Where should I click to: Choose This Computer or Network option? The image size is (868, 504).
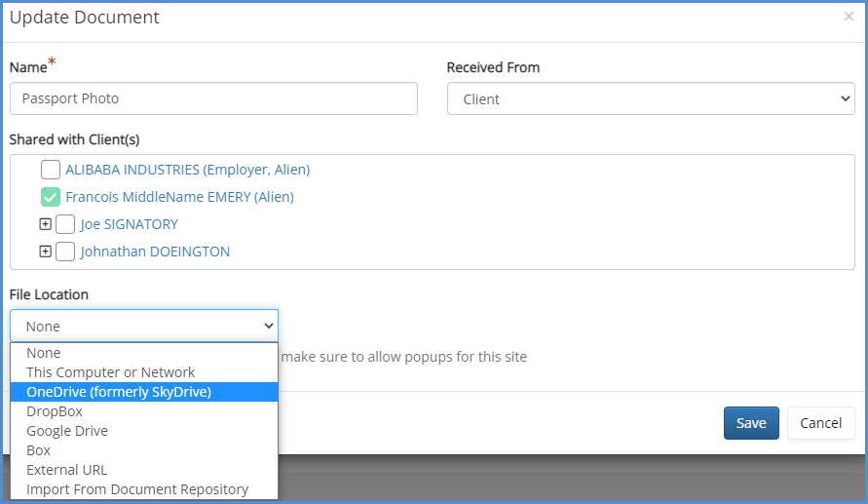tap(110, 372)
